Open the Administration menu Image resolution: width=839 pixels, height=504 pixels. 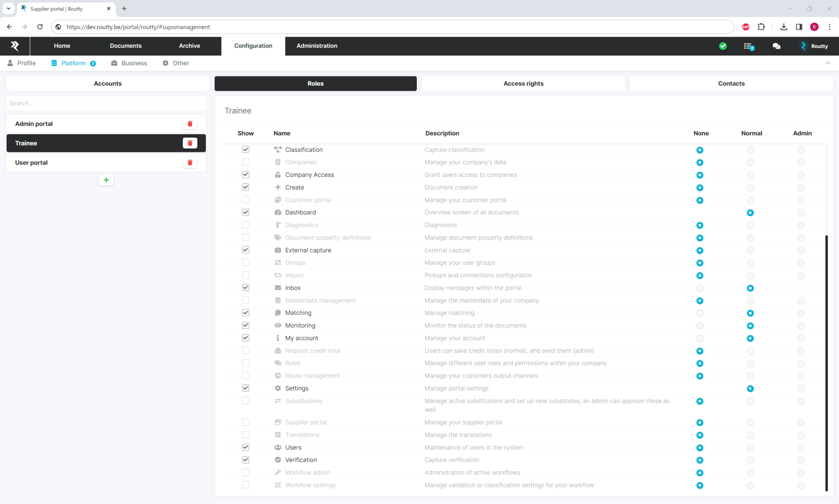click(x=317, y=46)
